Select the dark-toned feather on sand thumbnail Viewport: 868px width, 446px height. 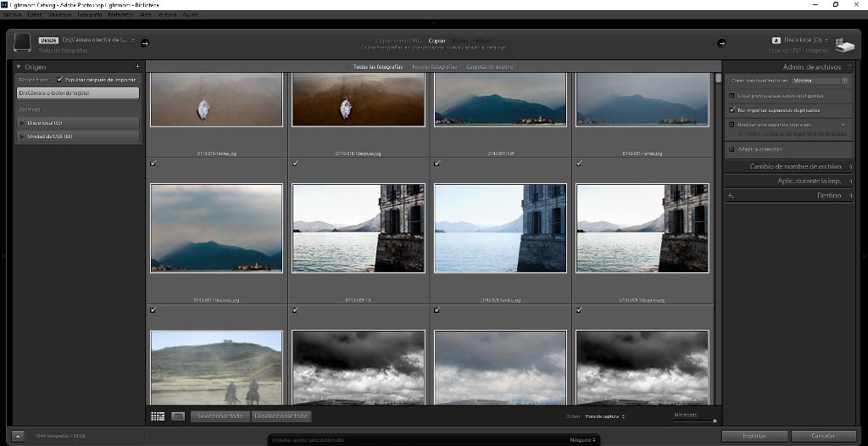[x=359, y=100]
